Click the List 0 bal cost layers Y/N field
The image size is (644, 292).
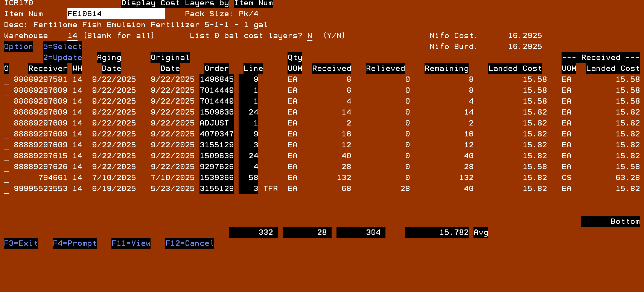(x=309, y=36)
